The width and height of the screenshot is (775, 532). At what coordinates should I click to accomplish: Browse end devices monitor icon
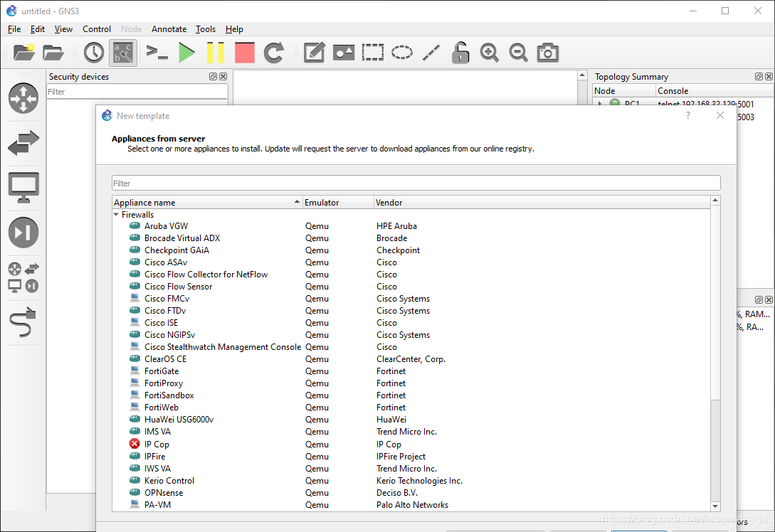pyautogui.click(x=23, y=188)
